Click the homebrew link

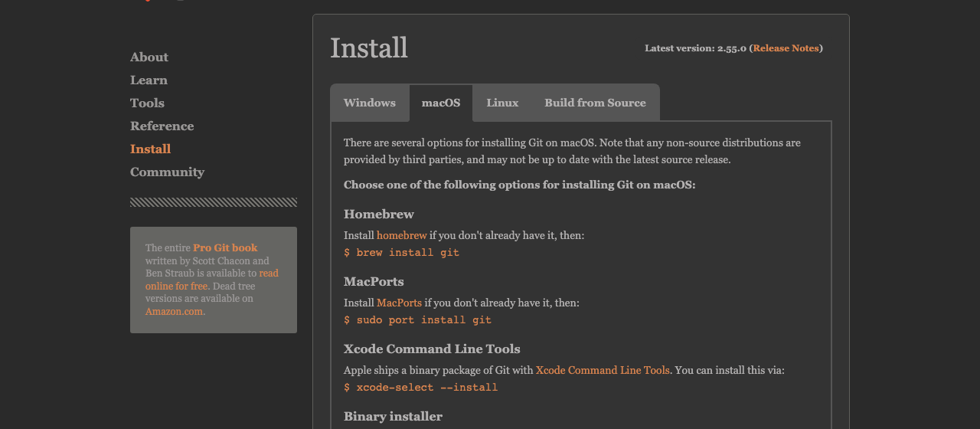coord(401,235)
